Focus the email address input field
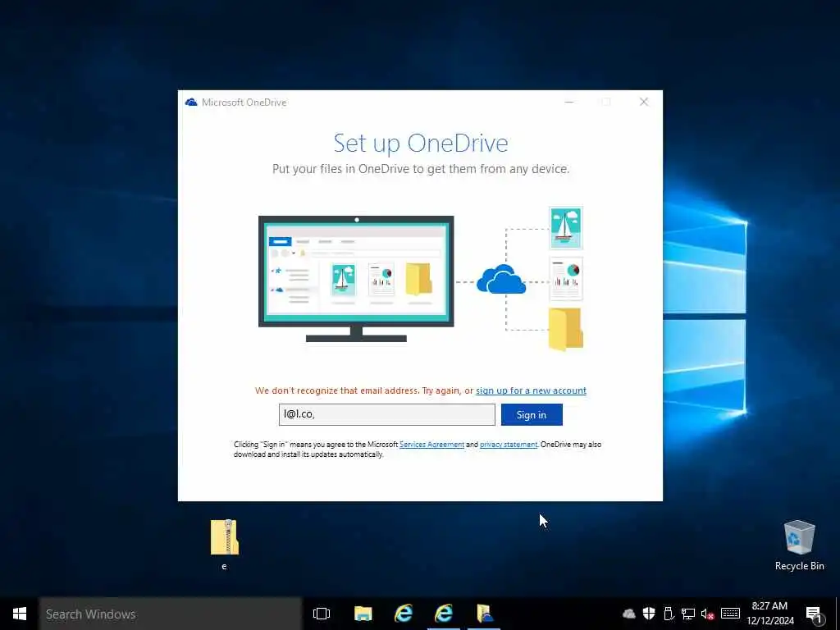Image resolution: width=840 pixels, height=630 pixels. (x=387, y=414)
